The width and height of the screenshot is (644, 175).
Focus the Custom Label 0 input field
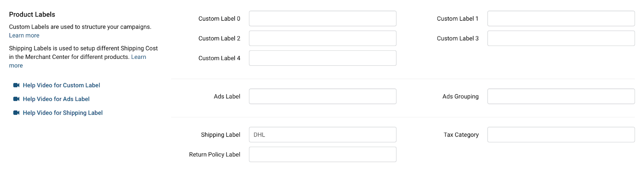(322, 19)
